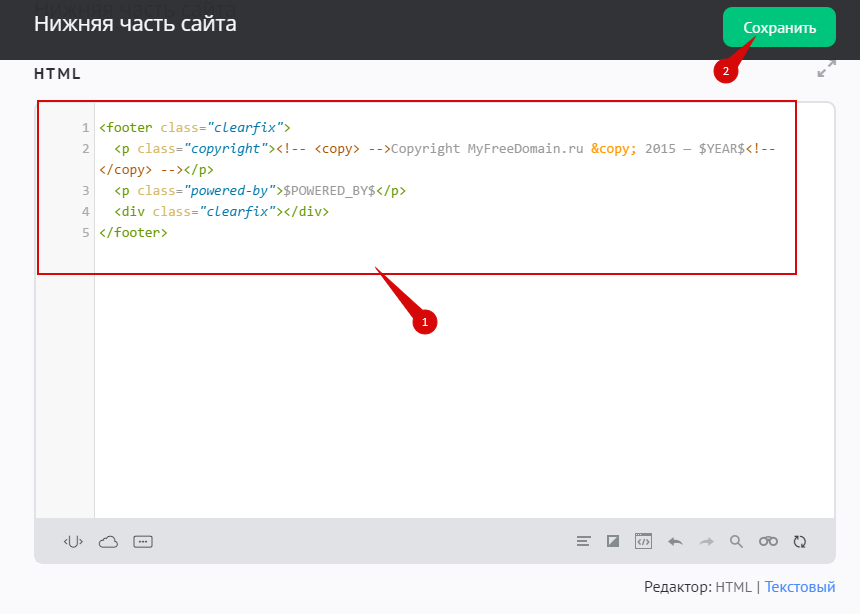The width and height of the screenshot is (860, 614).
Task: Switch editor theme with contrast square icon
Action: 613,542
